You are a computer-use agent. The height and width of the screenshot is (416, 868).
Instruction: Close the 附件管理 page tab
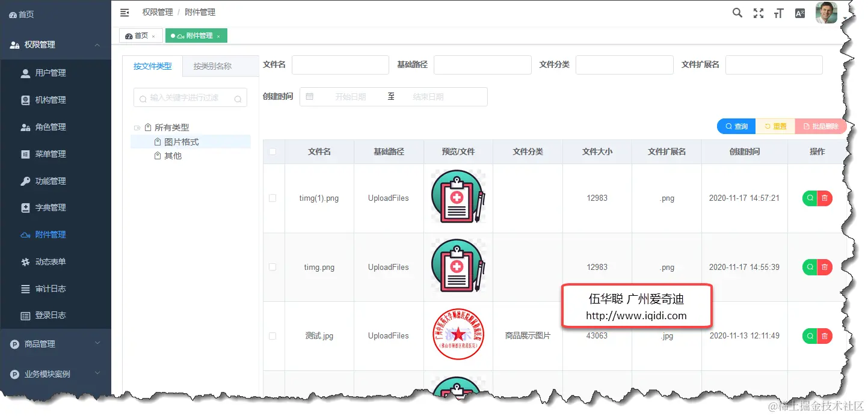pyautogui.click(x=218, y=37)
